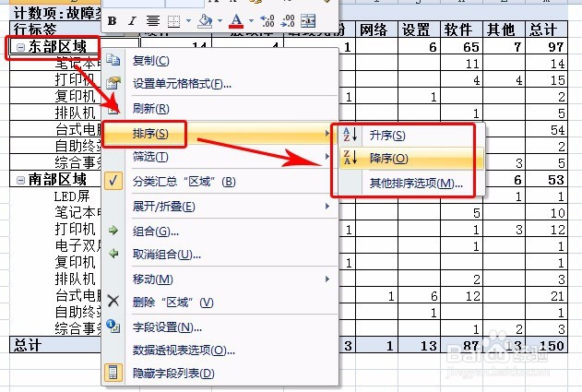Click the copy icon beside 复制

pos(113,60)
